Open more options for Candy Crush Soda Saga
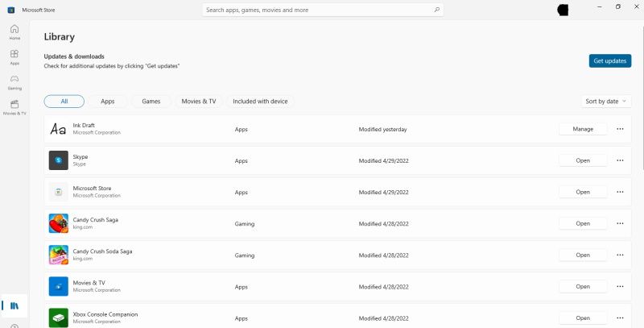The image size is (644, 328). [x=620, y=255]
